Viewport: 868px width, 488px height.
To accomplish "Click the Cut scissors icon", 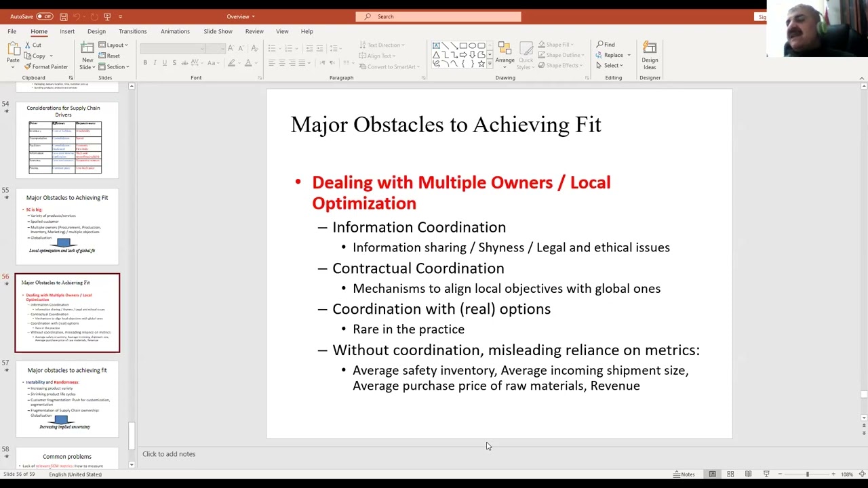I will coord(28,45).
